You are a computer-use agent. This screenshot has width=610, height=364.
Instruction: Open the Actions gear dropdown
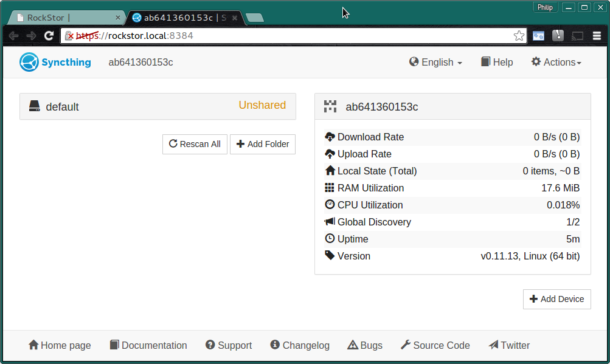556,62
